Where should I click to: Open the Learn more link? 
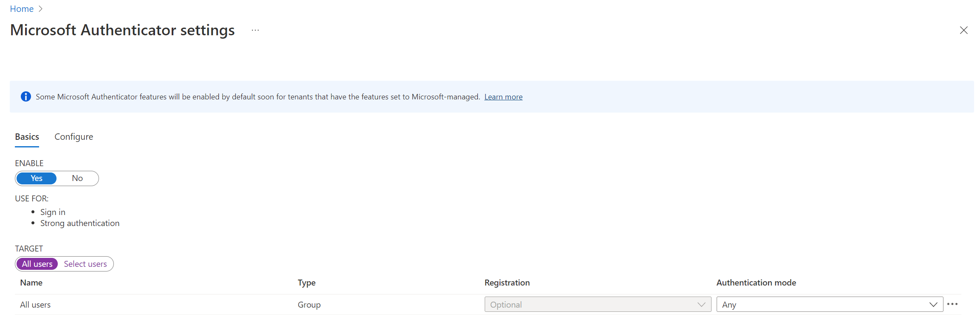pos(503,97)
